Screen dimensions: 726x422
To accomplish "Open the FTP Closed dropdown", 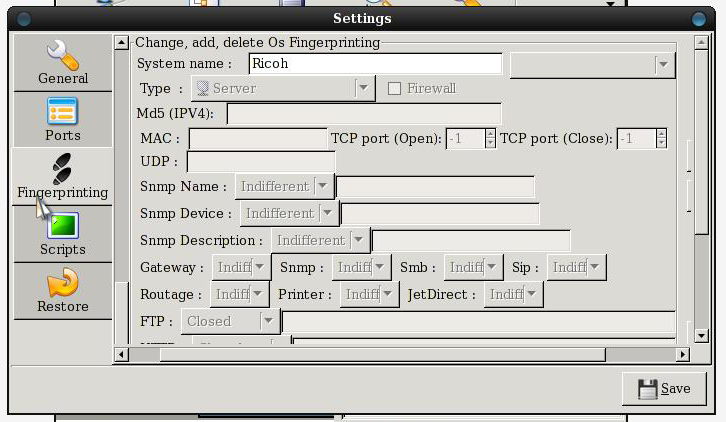I will pyautogui.click(x=231, y=321).
